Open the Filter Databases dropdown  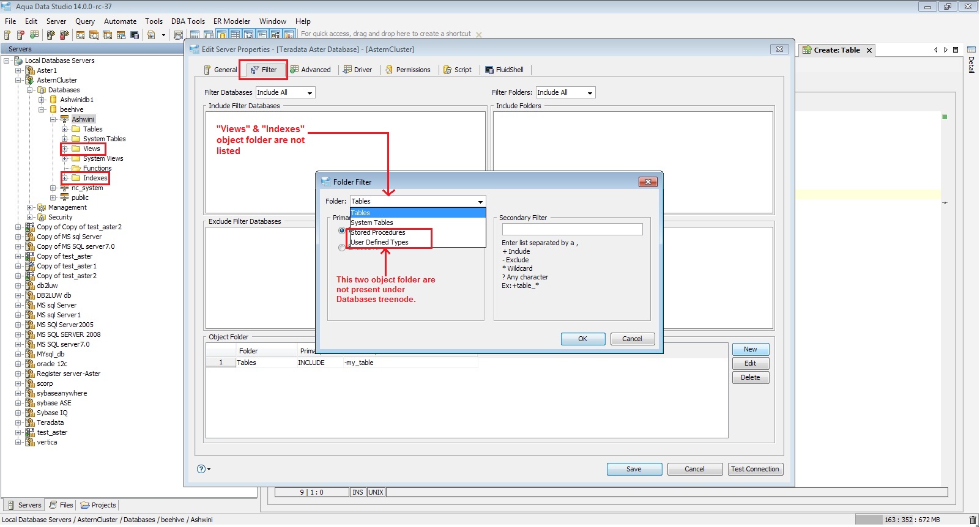coord(310,93)
